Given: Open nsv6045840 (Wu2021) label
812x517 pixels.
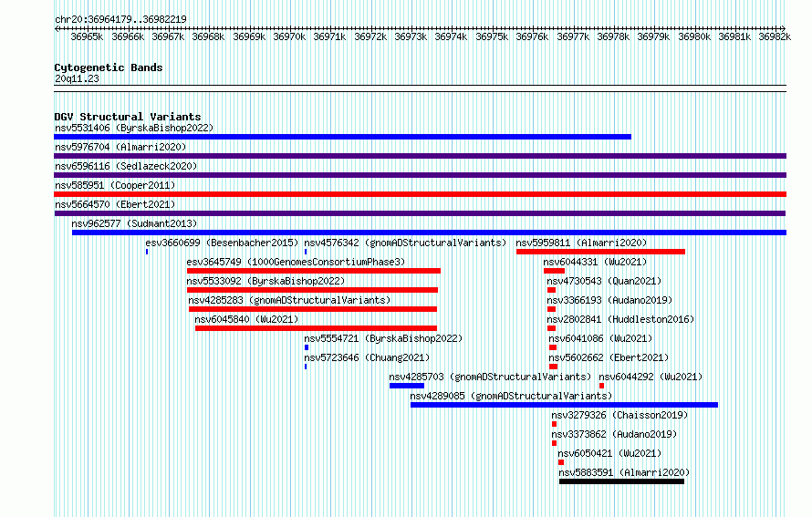Looking at the screenshot, I should coord(246,319).
